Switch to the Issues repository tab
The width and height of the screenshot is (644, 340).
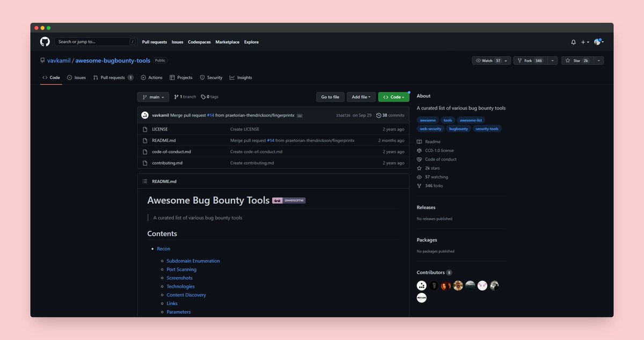tap(76, 77)
